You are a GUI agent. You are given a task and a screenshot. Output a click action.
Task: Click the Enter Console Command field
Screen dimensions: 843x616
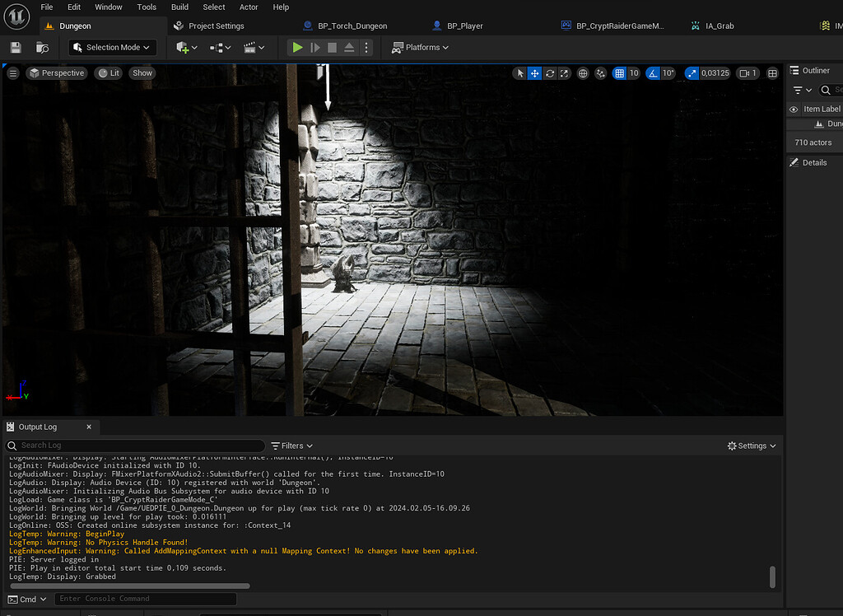point(145,599)
